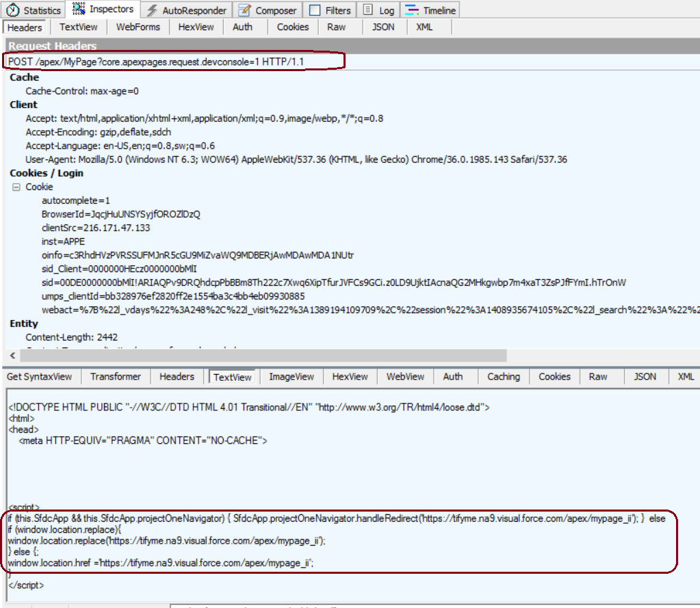Open the Filters tab
This screenshot has height=608, width=700.
(330, 10)
